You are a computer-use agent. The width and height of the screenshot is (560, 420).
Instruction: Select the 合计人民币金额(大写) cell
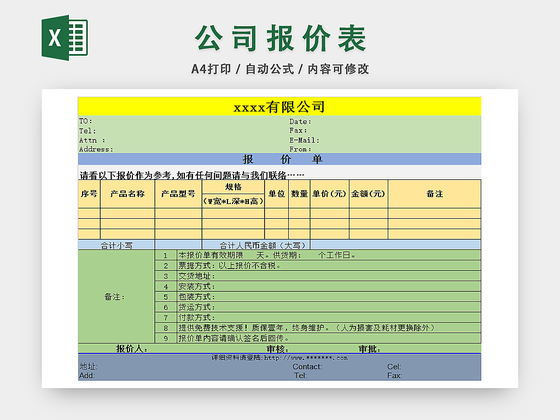click(256, 245)
